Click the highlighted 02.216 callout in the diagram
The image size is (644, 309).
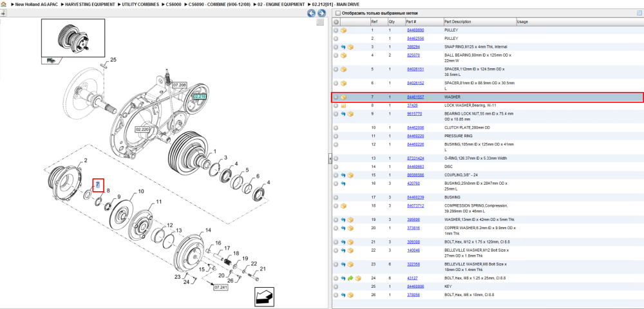(200, 97)
